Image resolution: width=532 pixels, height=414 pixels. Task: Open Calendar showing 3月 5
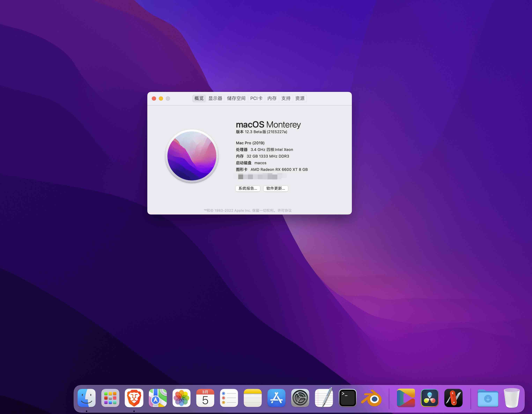click(205, 398)
